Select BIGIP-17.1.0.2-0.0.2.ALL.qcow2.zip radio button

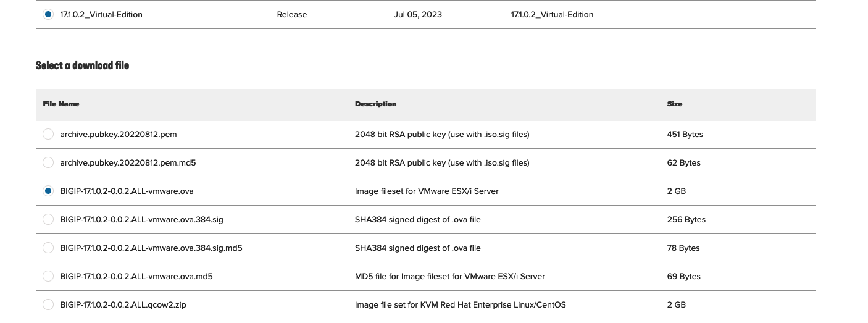click(x=48, y=304)
